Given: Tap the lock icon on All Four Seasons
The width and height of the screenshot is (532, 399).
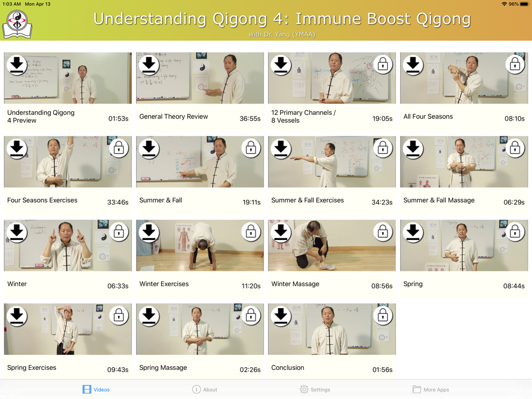Looking at the screenshot, I should [514, 64].
